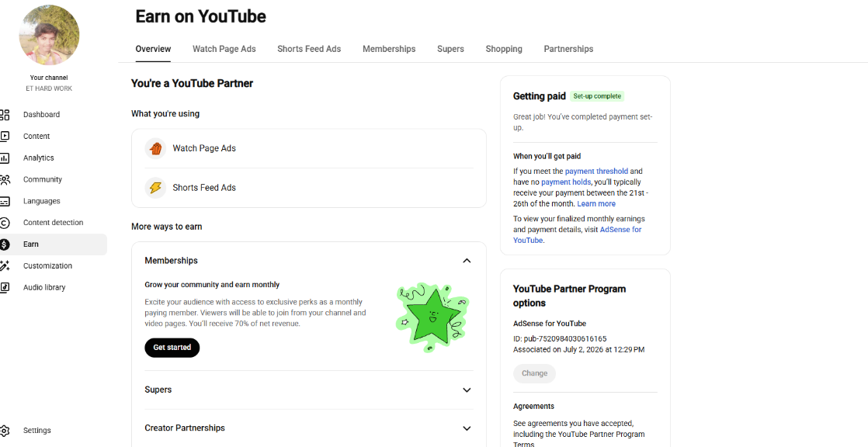Select Content detection in sidebar

tap(53, 223)
